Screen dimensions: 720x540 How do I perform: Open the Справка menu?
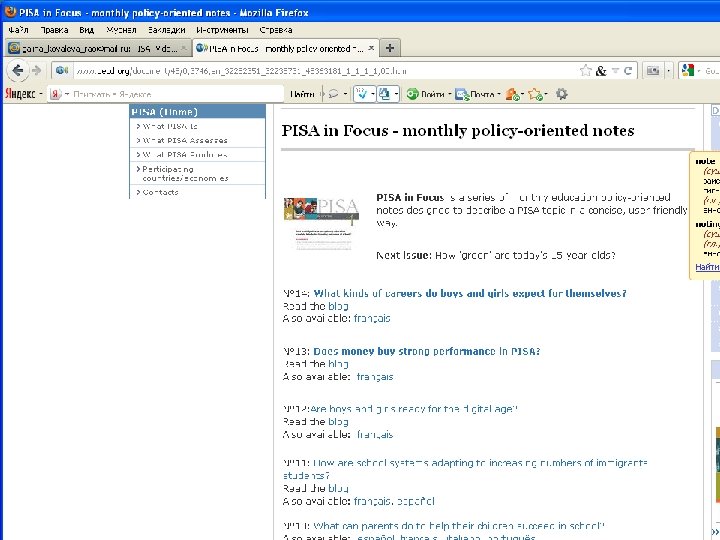[276, 30]
